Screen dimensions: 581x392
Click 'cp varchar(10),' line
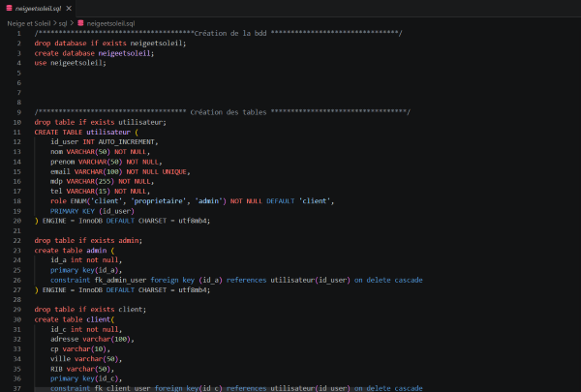click(80, 349)
